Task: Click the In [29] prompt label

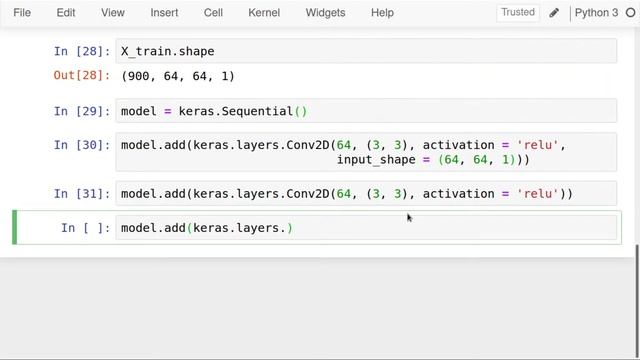Action: coord(82,111)
